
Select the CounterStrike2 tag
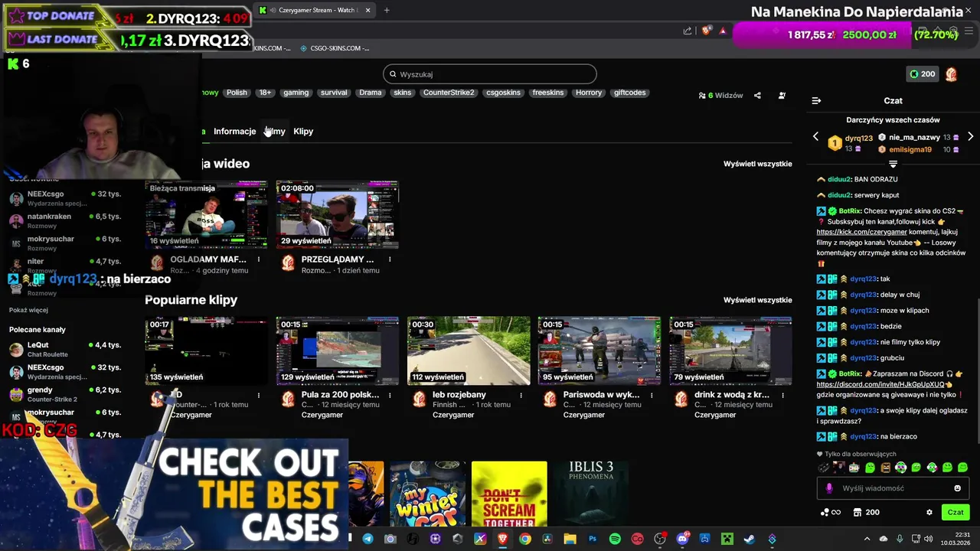tap(449, 93)
